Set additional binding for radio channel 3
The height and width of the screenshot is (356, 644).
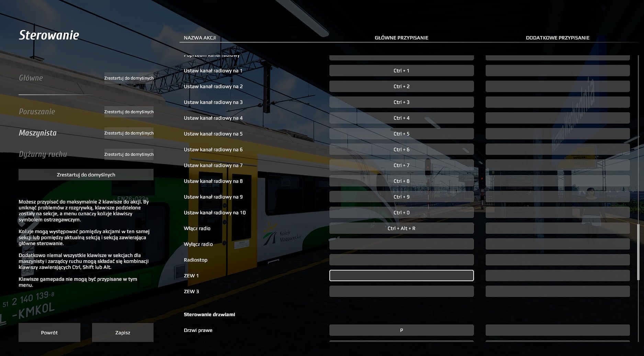[x=558, y=102]
